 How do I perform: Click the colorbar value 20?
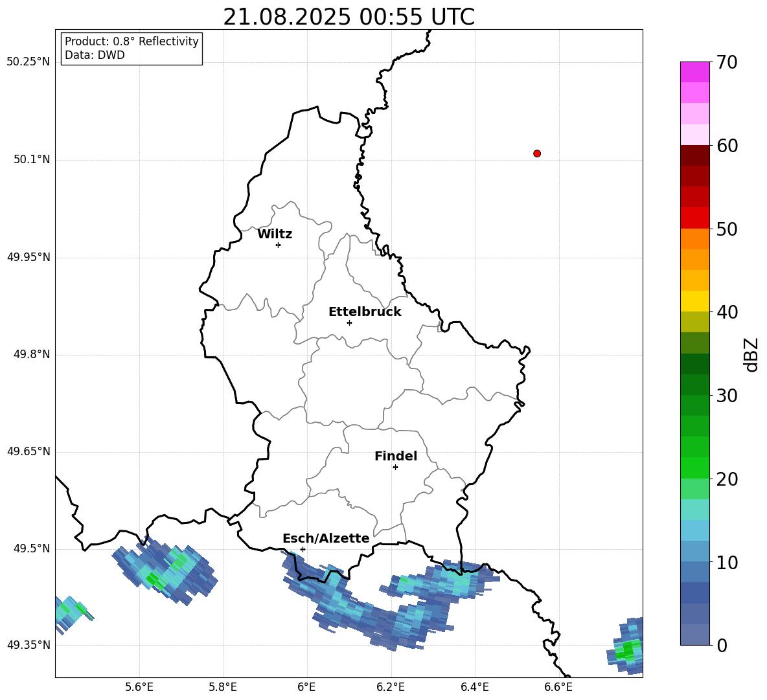click(x=727, y=479)
